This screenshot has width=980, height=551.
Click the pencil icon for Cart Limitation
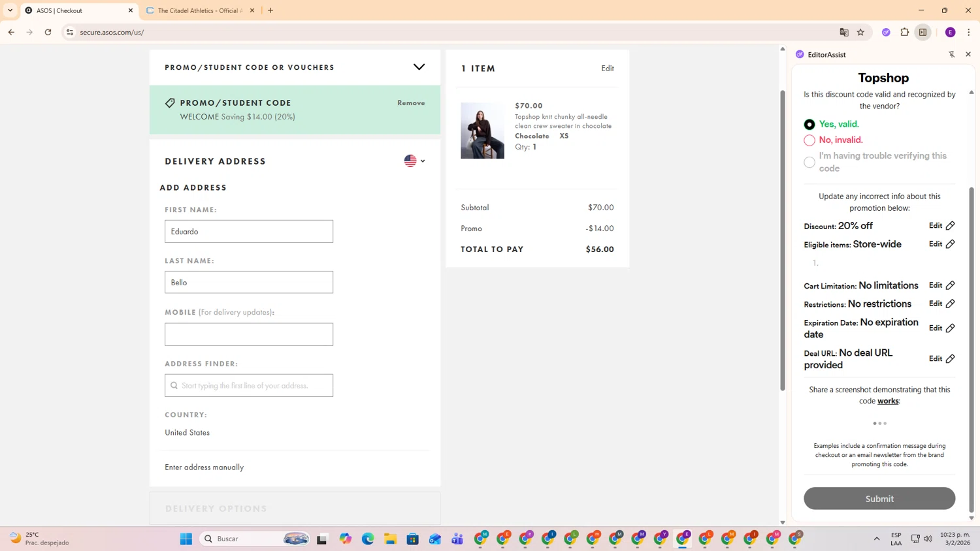951,285
